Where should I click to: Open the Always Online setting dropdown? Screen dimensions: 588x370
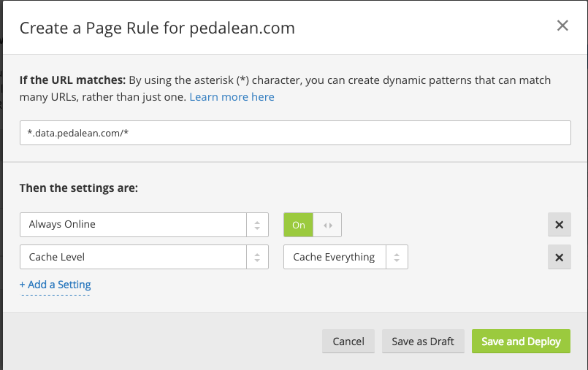coord(134,225)
